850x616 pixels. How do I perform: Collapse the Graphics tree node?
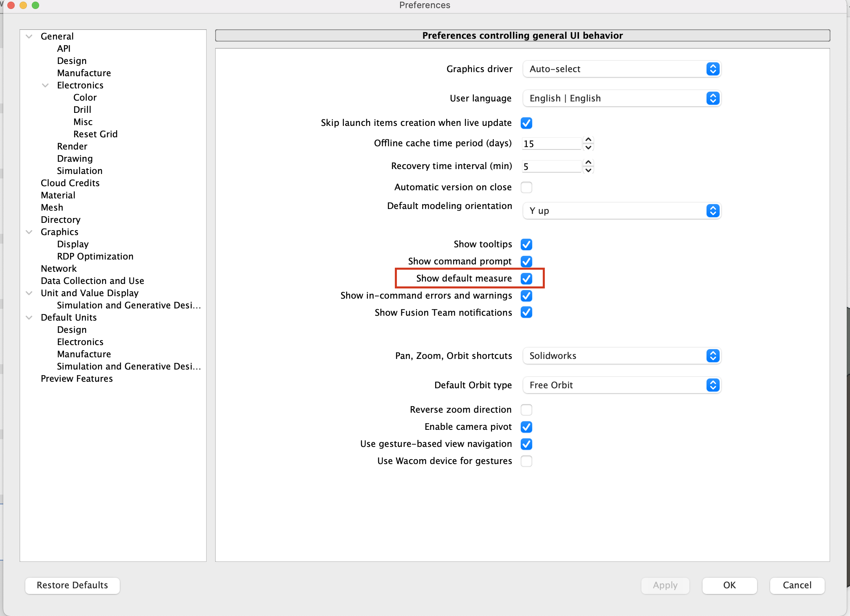pyautogui.click(x=29, y=232)
